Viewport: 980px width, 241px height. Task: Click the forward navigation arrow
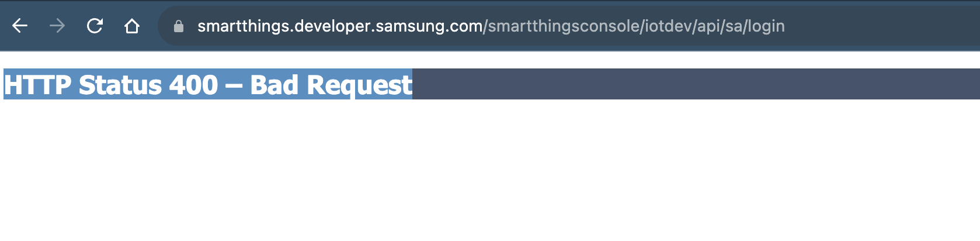(57, 26)
